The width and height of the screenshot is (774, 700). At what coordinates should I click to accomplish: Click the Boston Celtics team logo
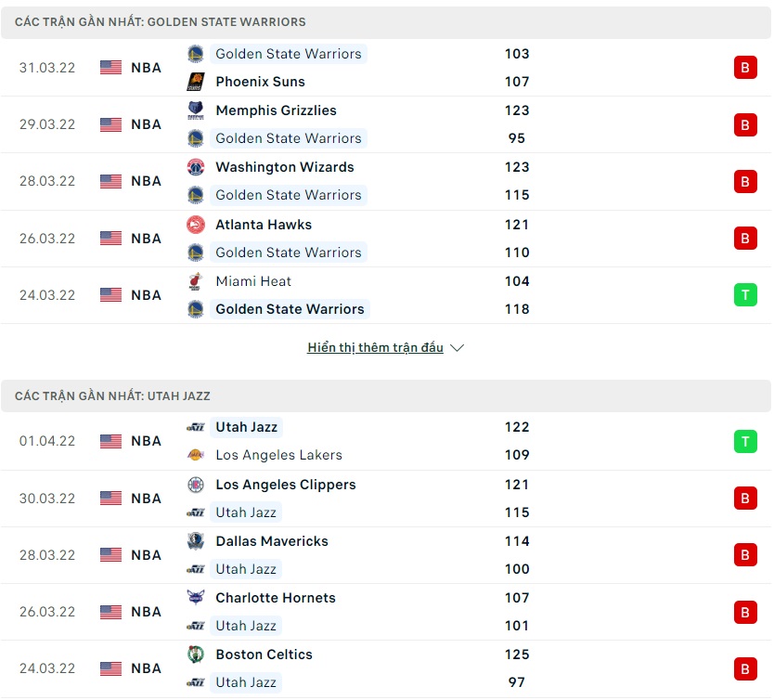(195, 655)
